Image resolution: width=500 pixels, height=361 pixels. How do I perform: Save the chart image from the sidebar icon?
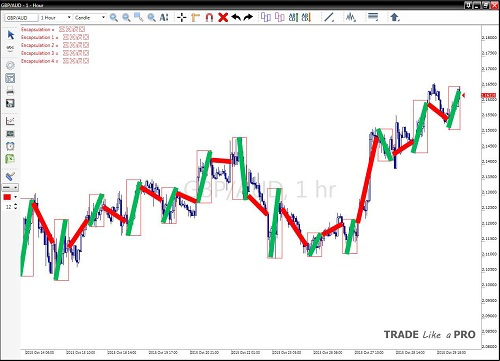pos(10,103)
